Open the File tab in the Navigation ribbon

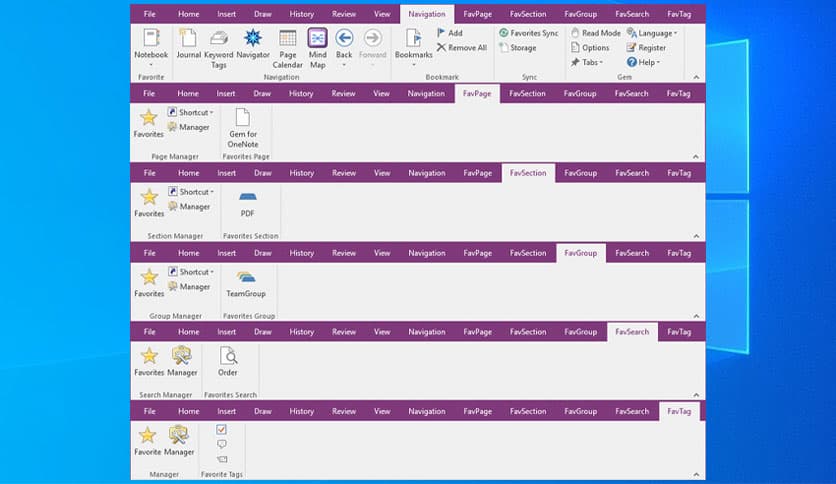tap(150, 14)
